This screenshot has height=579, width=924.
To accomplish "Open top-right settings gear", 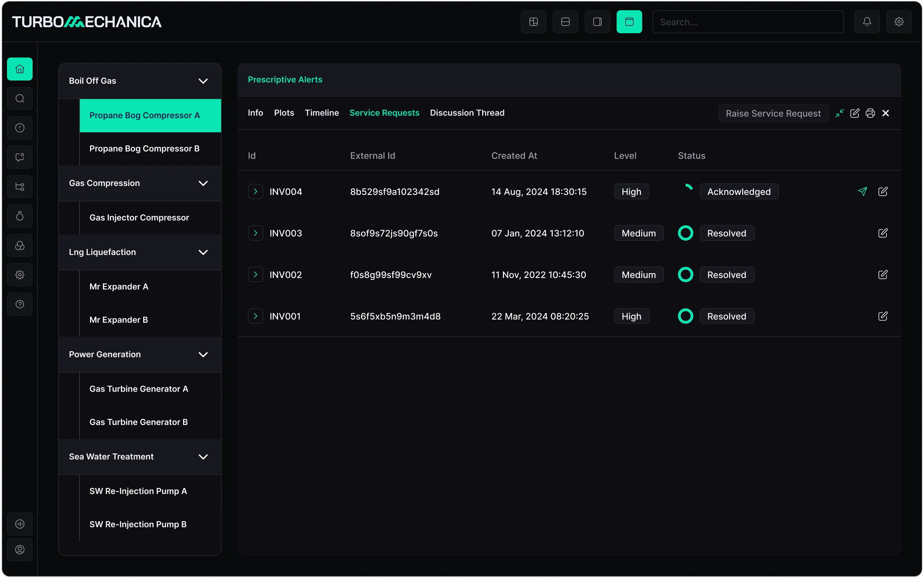I will pos(899,22).
